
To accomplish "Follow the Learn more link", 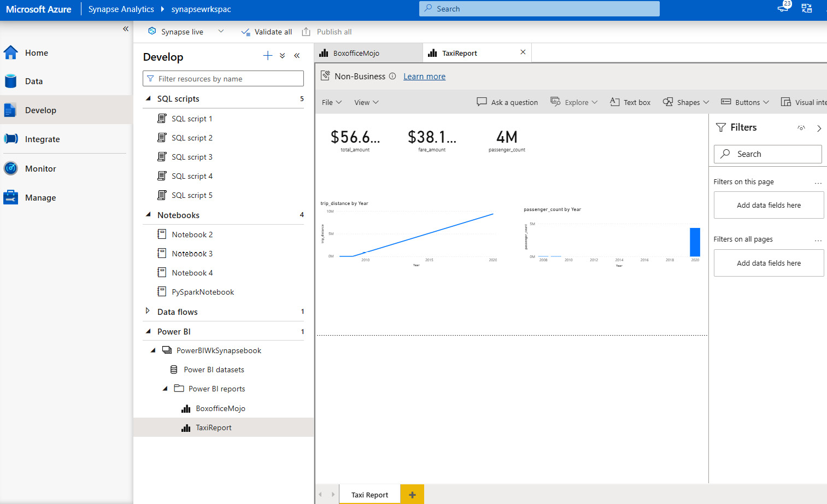I will pyautogui.click(x=424, y=77).
